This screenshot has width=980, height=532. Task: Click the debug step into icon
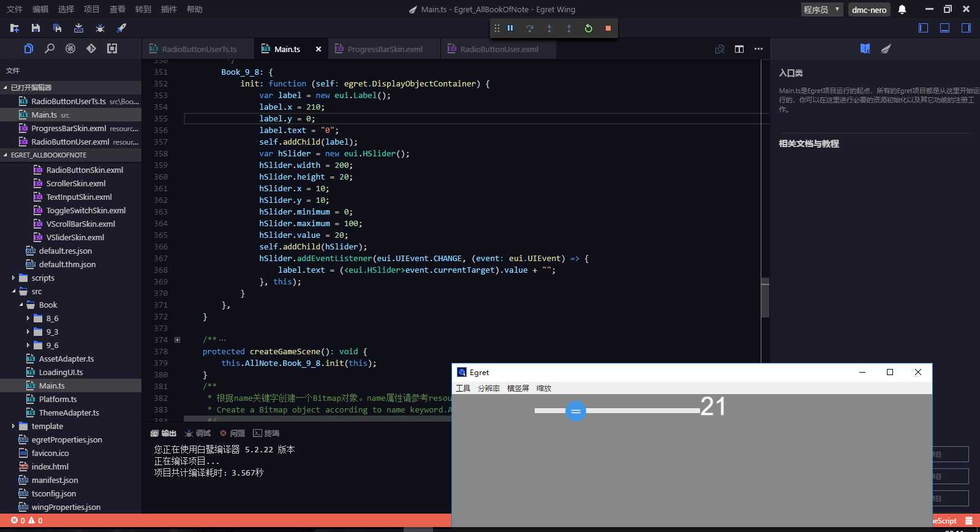click(x=549, y=28)
